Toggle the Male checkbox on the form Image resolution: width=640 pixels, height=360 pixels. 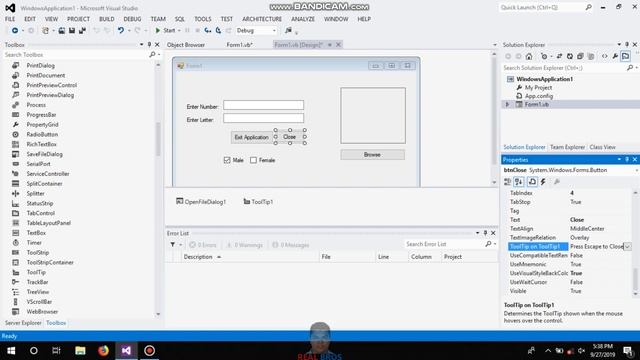click(227, 160)
